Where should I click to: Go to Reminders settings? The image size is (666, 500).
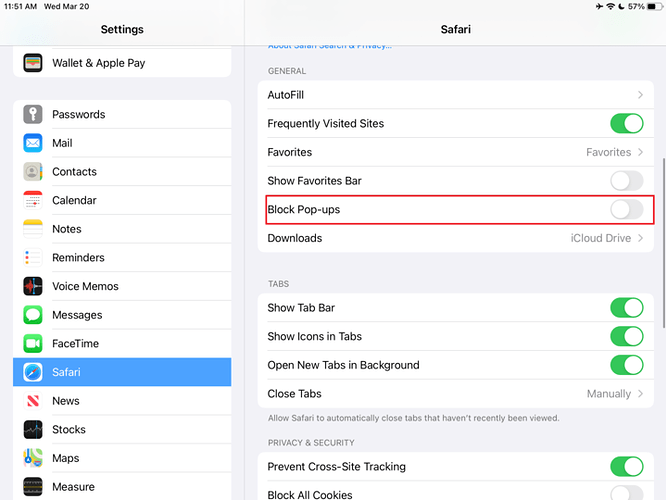tap(122, 257)
